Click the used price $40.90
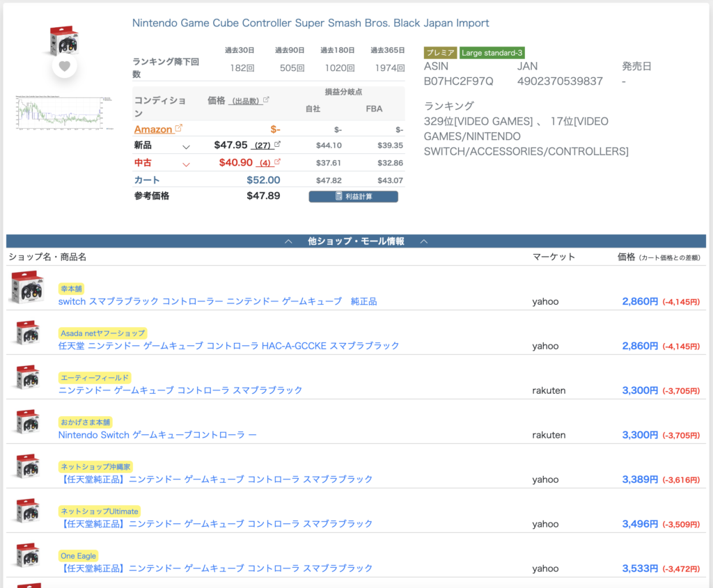 (x=235, y=162)
